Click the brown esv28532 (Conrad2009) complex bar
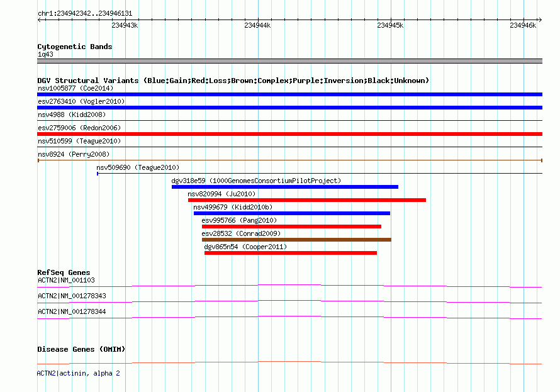This screenshot has width=560, height=392. tap(296, 240)
